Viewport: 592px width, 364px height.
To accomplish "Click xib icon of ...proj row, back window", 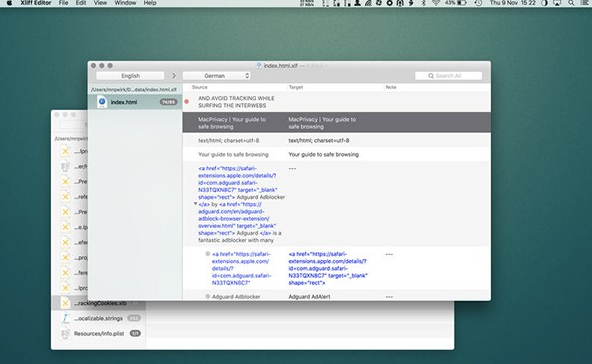I will coord(65,257).
